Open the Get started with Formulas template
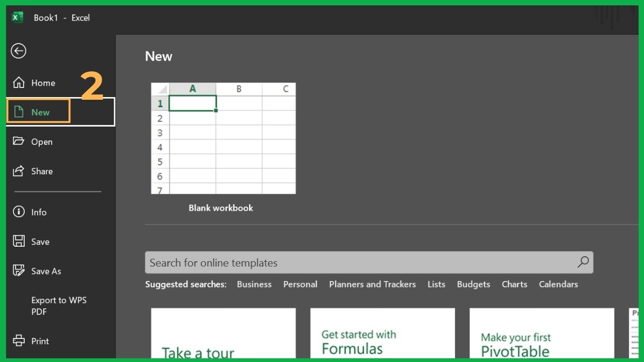Screen dimensions: 644x362 click(x=382, y=333)
